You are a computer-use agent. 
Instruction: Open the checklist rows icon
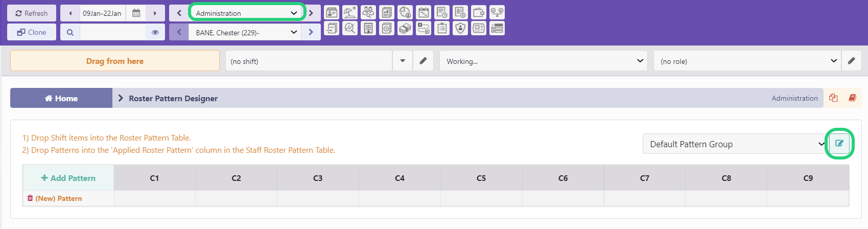coord(497,28)
